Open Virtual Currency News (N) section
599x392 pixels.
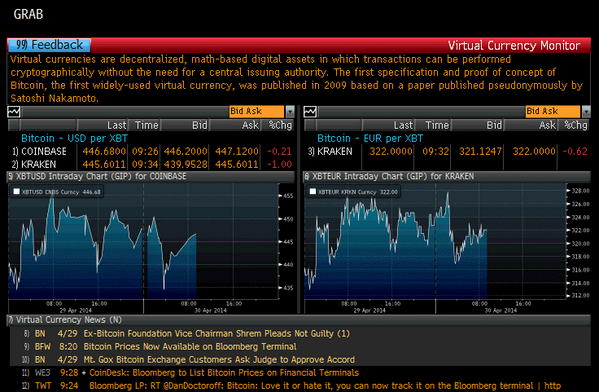299,320
